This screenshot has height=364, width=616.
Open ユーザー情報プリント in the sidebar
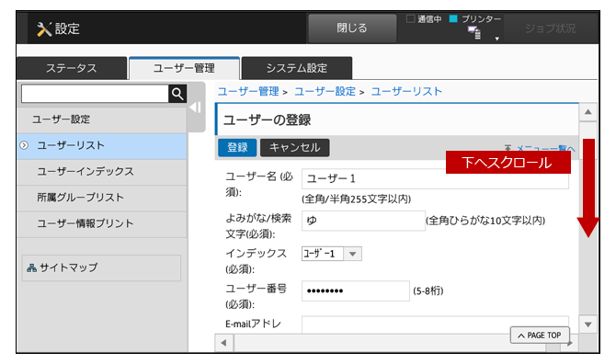[101, 223]
